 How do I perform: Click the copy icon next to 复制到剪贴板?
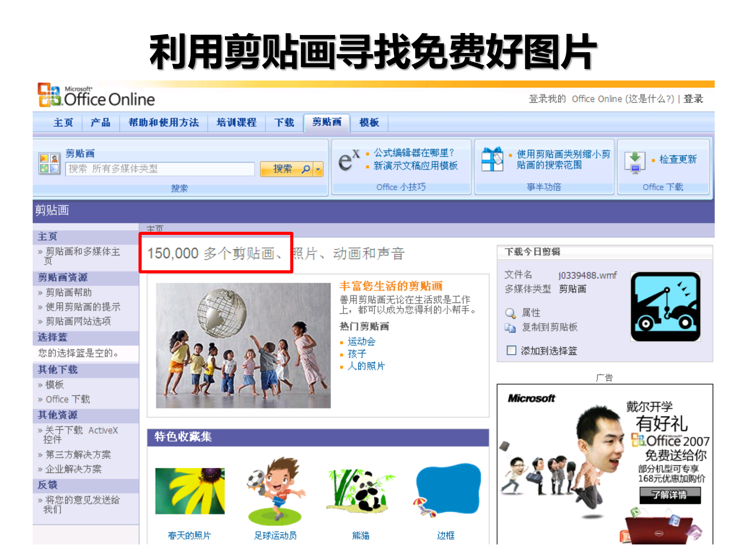click(509, 327)
